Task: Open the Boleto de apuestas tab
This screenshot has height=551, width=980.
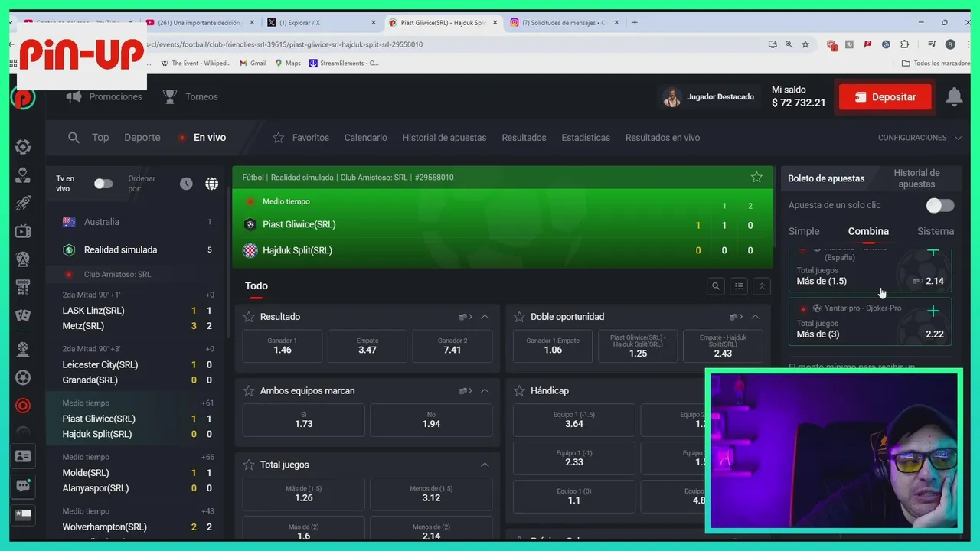Action: point(826,178)
